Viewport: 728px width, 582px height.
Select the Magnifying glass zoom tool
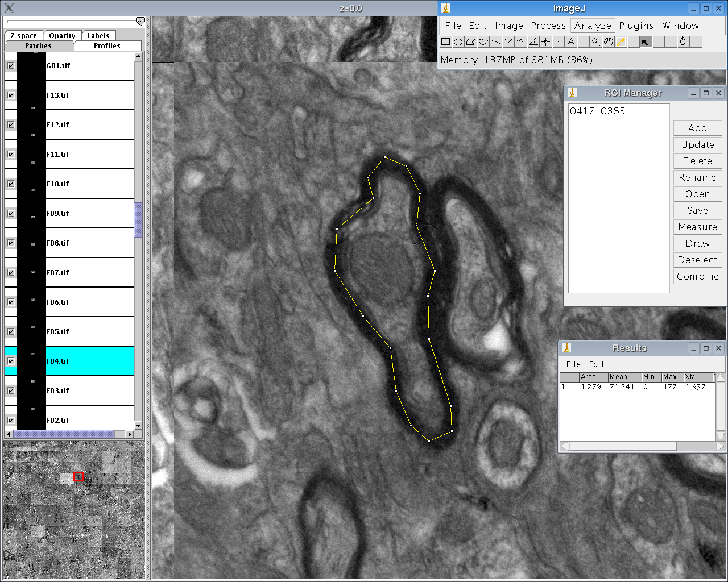[x=595, y=41]
